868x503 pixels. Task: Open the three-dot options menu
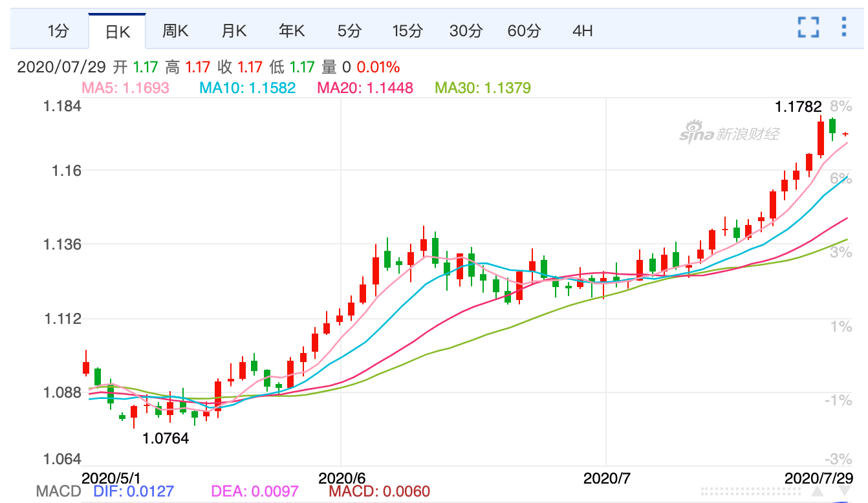pyautogui.click(x=844, y=27)
